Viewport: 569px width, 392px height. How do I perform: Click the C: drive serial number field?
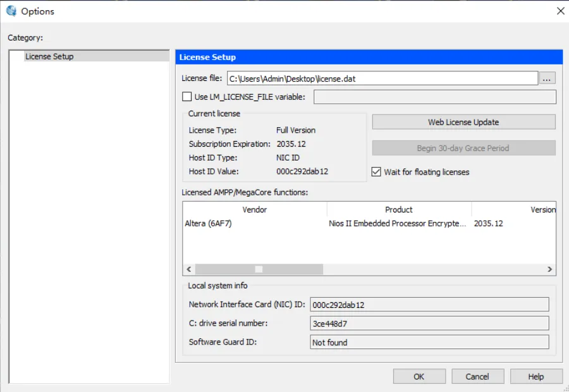point(429,323)
